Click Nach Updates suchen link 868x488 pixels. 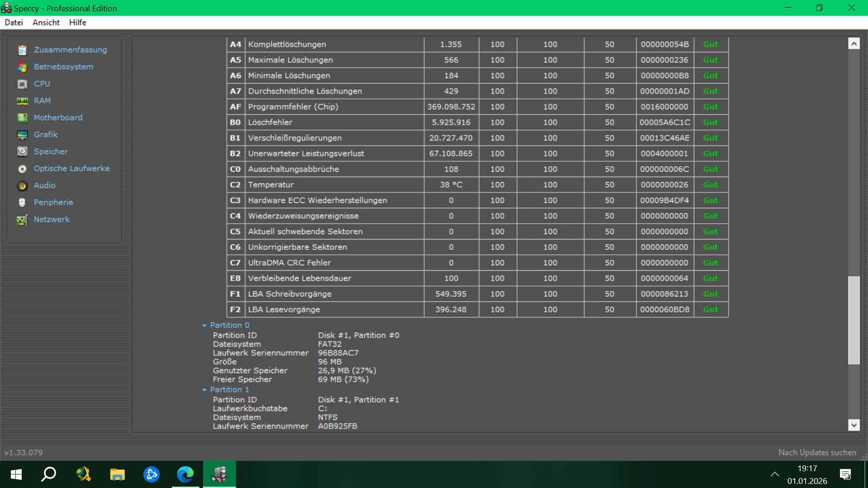coord(817,452)
